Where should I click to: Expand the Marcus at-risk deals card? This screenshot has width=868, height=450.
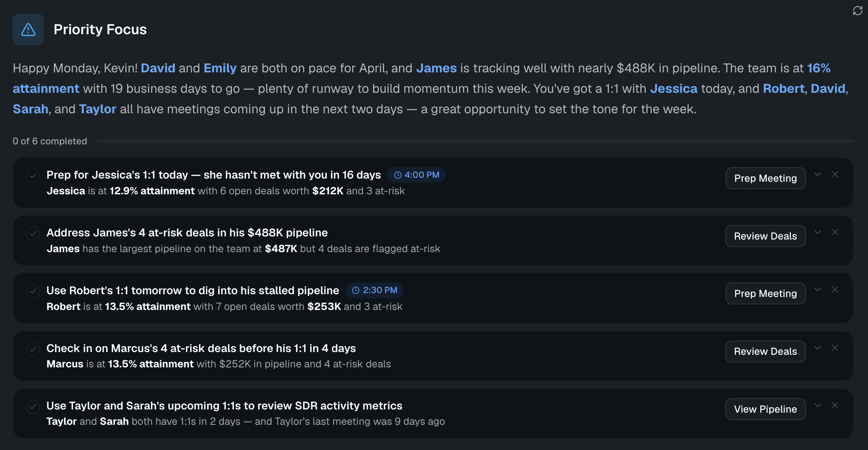pyautogui.click(x=818, y=348)
